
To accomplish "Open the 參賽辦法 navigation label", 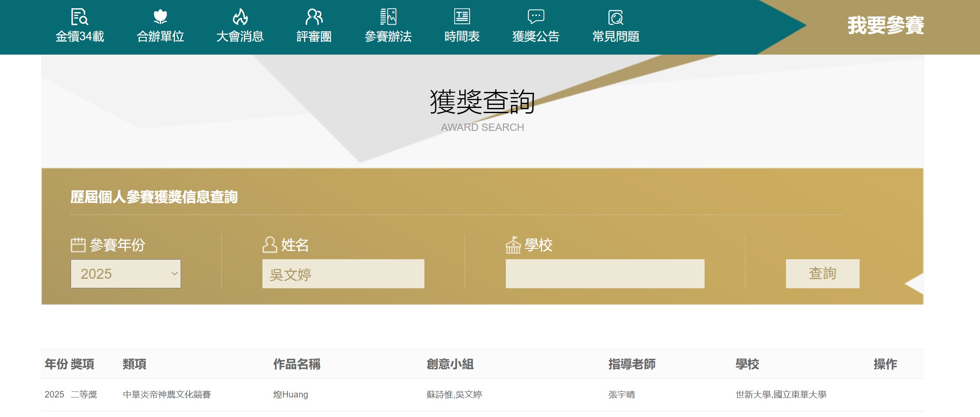I will tap(388, 36).
